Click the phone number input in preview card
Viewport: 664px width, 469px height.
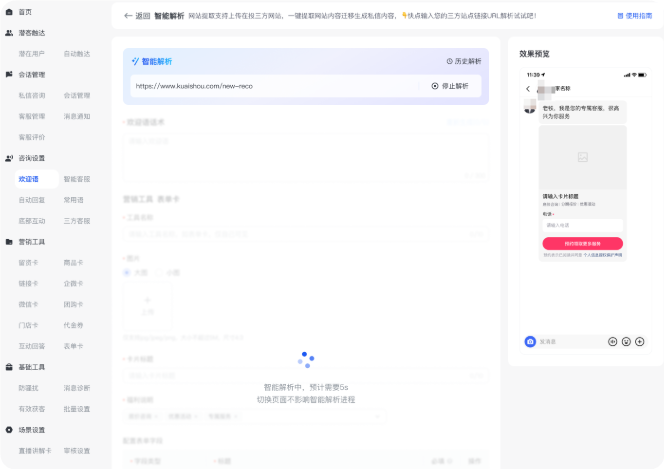582,225
